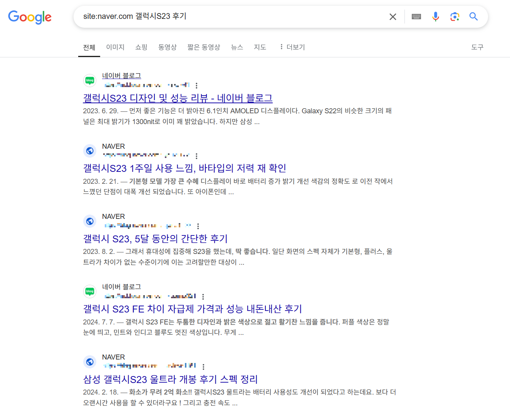Open options menu for 갤럭시S23 디자인 result

[196, 86]
